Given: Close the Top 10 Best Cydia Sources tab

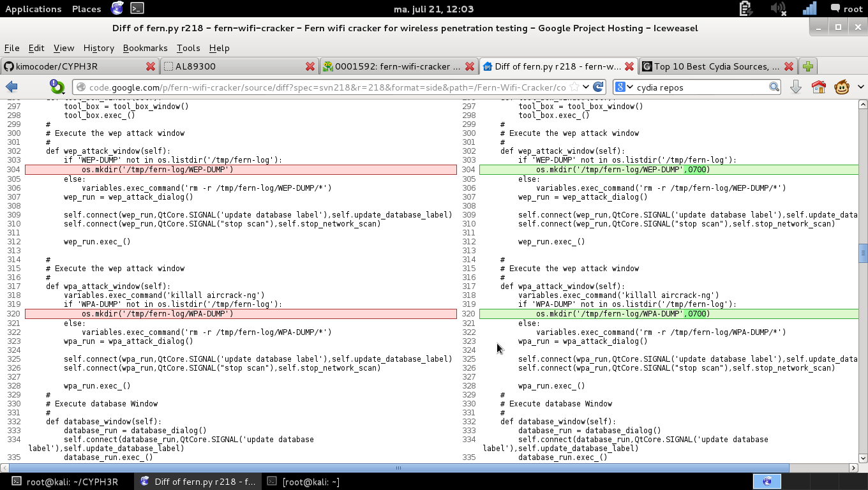Looking at the screenshot, I should pyautogui.click(x=789, y=66).
